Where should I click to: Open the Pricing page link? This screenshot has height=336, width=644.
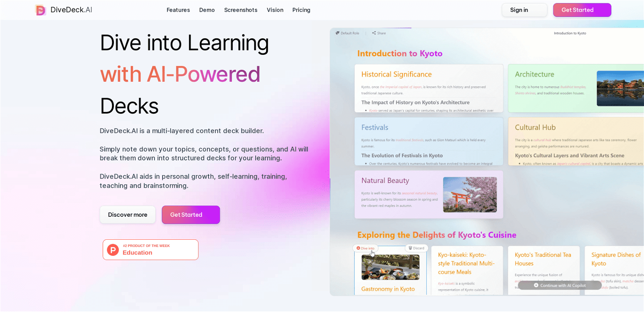[301, 10]
